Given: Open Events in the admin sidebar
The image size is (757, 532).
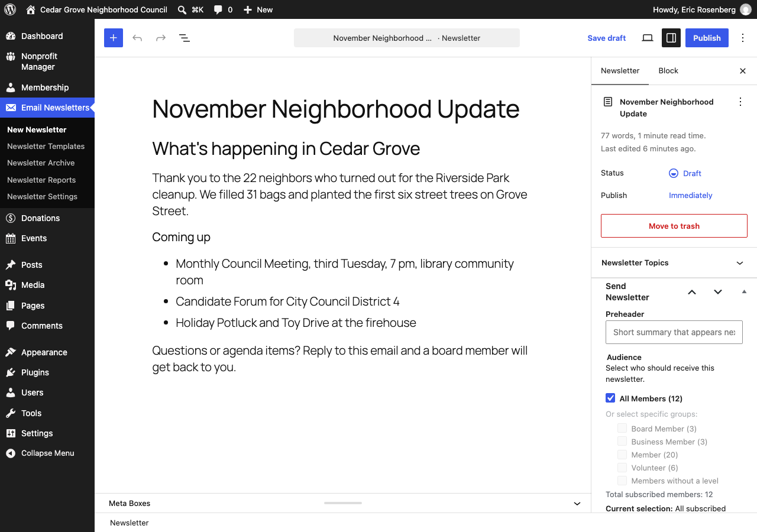Looking at the screenshot, I should tap(47, 238).
